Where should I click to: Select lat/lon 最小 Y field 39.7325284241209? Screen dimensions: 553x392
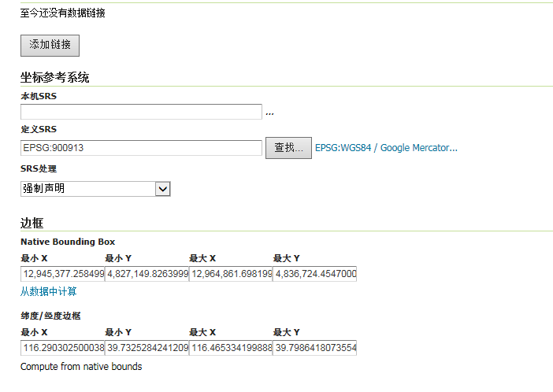pos(147,348)
